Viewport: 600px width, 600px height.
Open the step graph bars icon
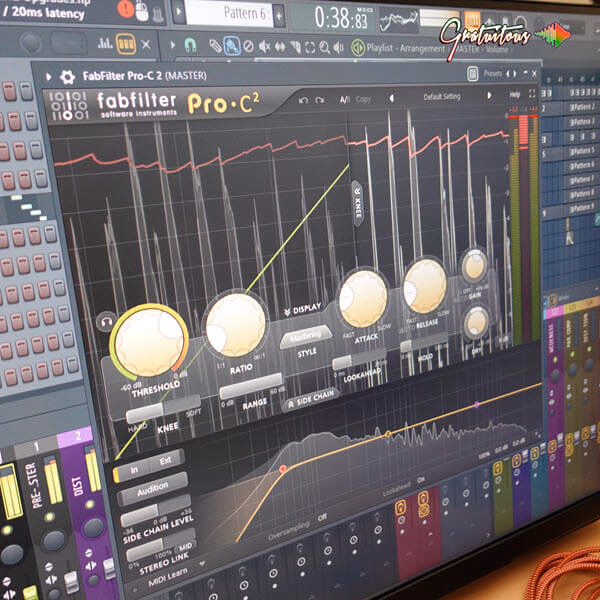click(x=104, y=43)
